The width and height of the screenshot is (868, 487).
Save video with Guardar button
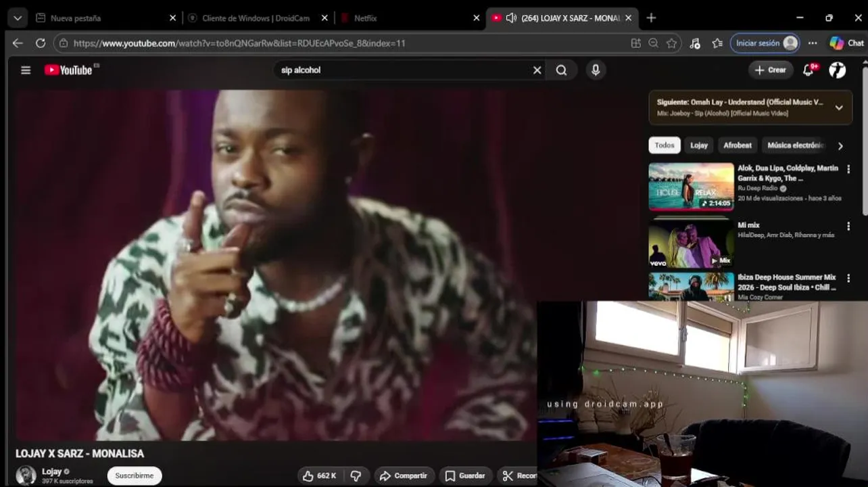tap(465, 476)
